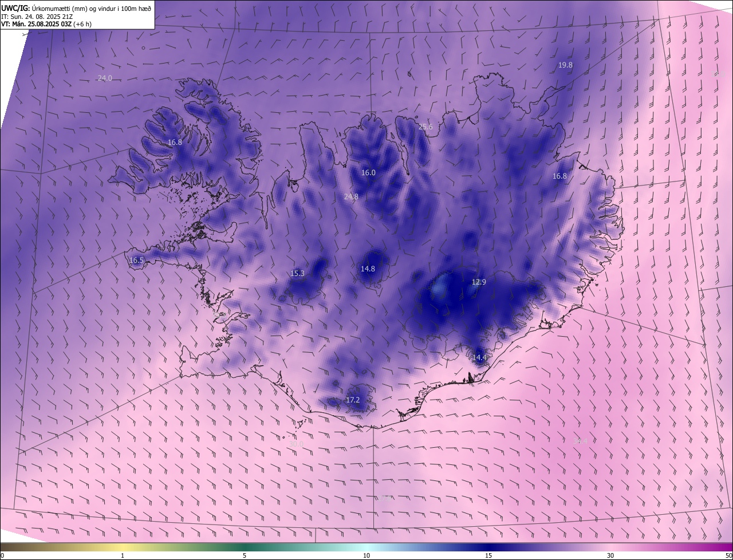
Task: Select the '30' tick on the color scale
Action: [x=610, y=555]
